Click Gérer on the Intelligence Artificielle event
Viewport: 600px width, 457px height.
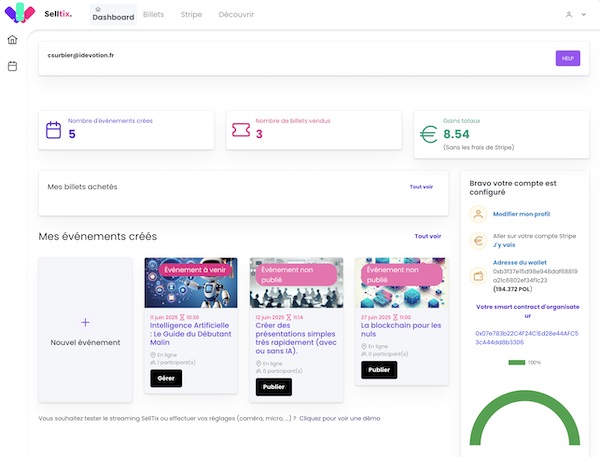[x=166, y=378]
